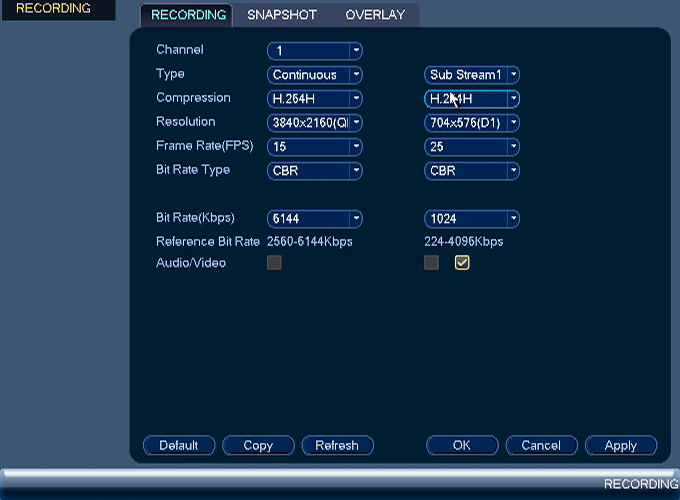The width and height of the screenshot is (680, 500).
Task: Click the Bit Rate(Kbps) label
Action: click(195, 218)
